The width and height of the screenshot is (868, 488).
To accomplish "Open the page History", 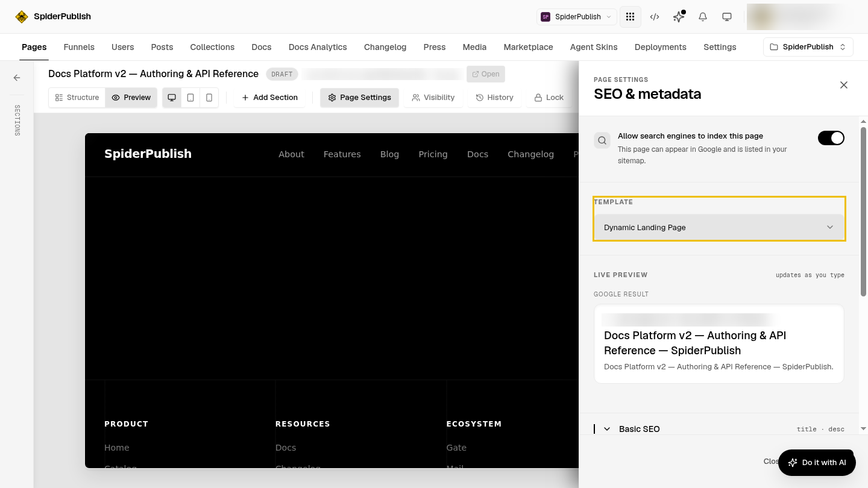I will tap(494, 98).
